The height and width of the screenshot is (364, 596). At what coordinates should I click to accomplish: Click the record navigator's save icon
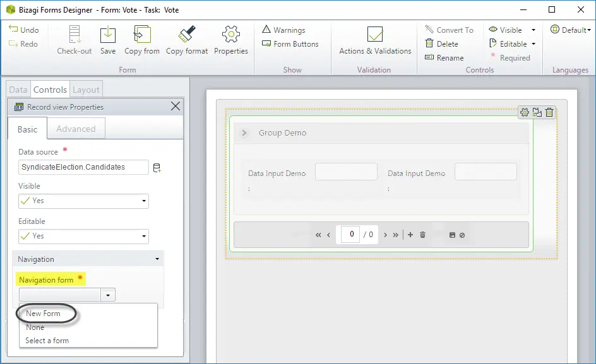(x=452, y=235)
